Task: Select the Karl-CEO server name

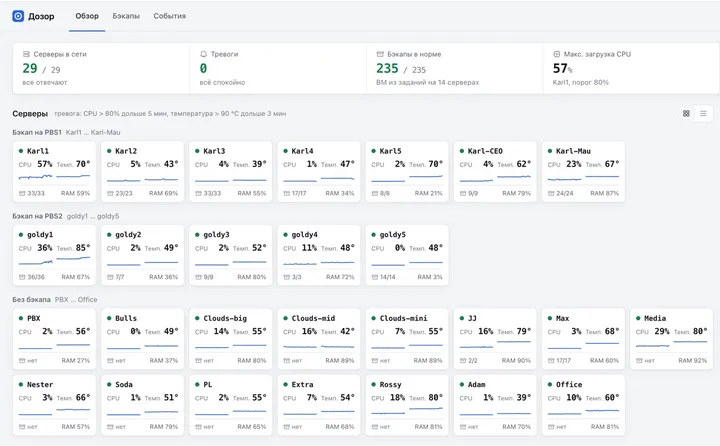Action: 485,151
